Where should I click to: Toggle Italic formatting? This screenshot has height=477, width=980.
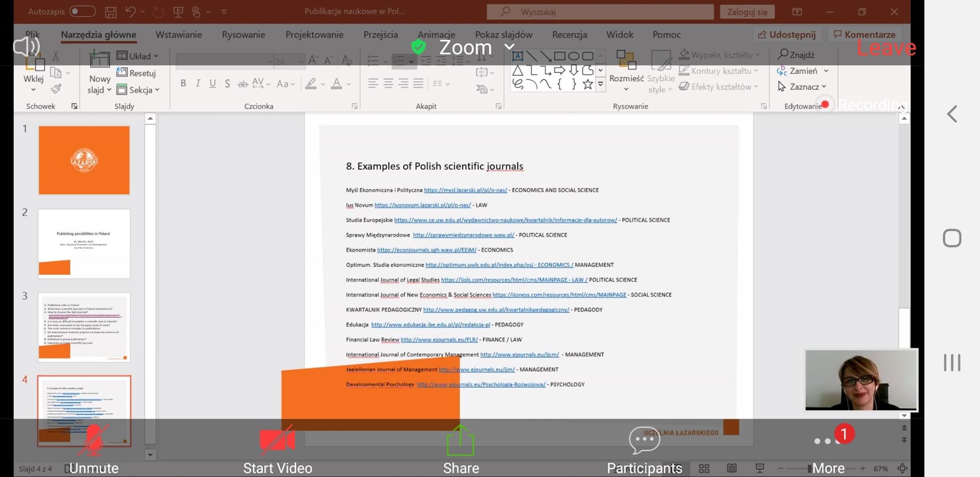[198, 84]
